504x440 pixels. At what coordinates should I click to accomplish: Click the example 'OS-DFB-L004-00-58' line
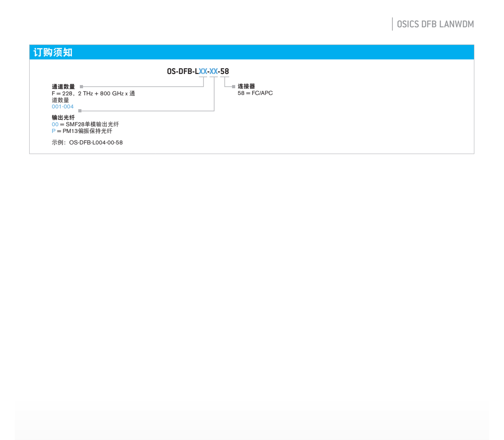click(87, 142)
